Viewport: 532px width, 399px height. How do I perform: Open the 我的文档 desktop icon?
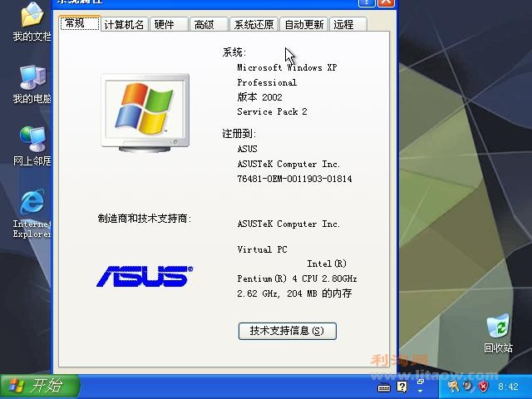(x=32, y=21)
